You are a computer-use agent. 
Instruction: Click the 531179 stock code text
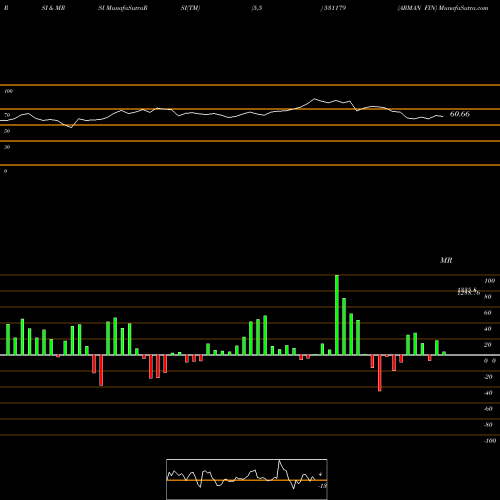334,8
